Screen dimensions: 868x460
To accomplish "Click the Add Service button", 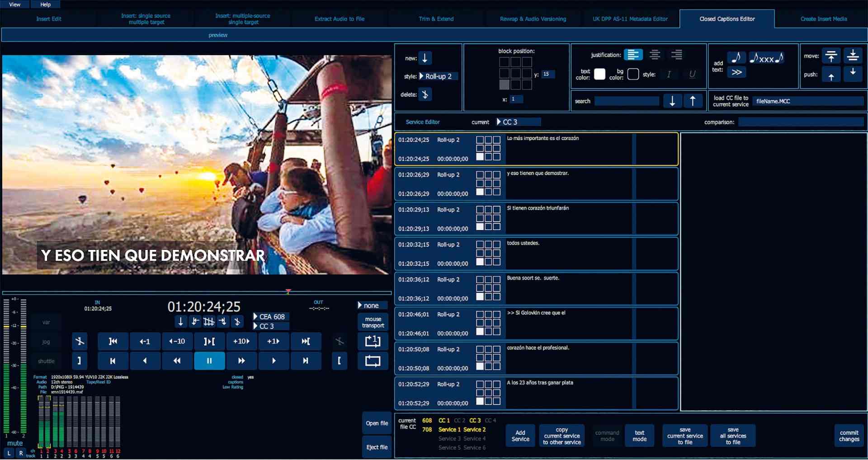I will (x=520, y=435).
